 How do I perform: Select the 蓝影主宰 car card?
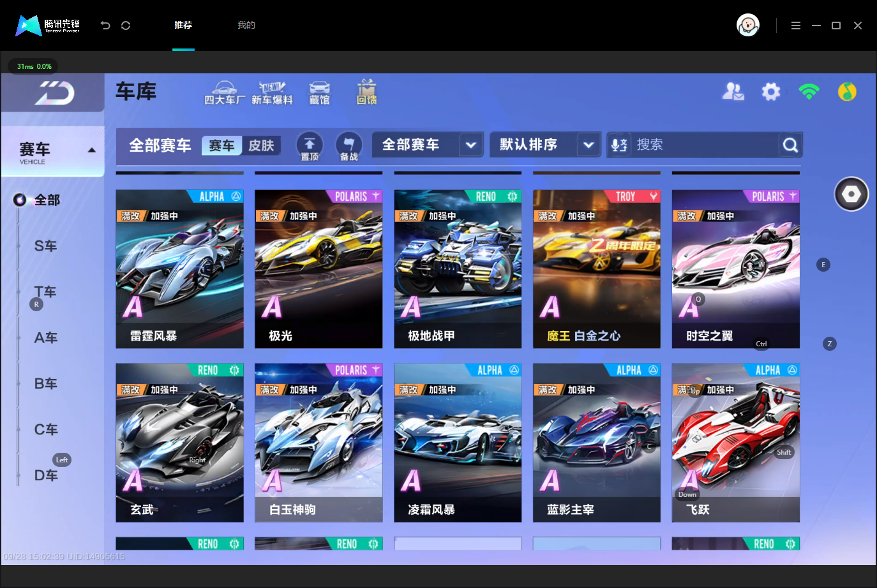pos(597,443)
